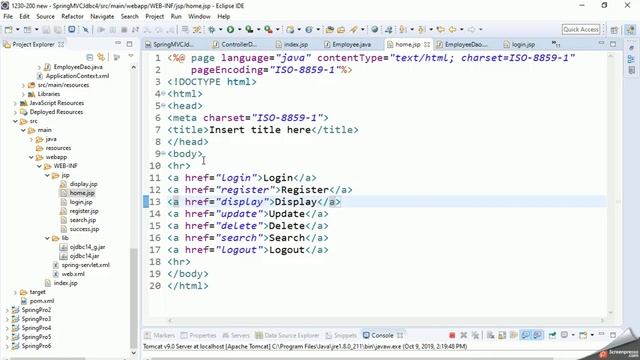The width and height of the screenshot is (640, 360).
Task: Toggle Show Console When Standard Error Changes
Action: (x=538, y=335)
